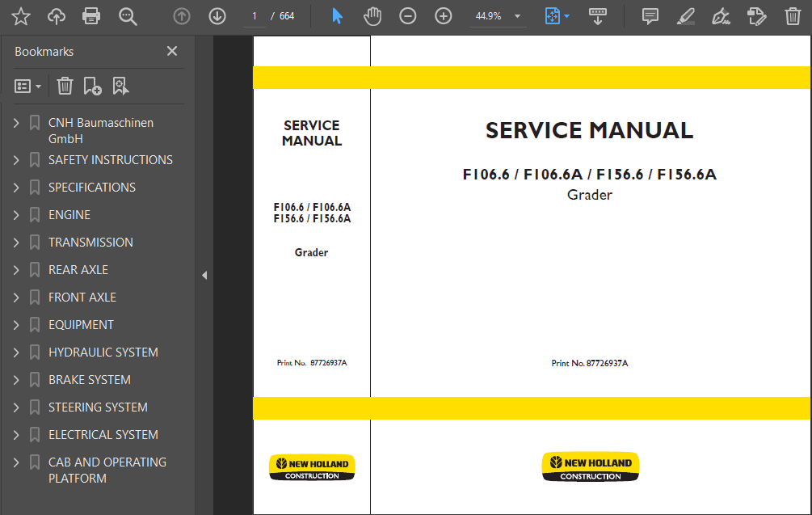812x515 pixels.
Task: Choose the selection arrow tool
Action: coord(337,17)
